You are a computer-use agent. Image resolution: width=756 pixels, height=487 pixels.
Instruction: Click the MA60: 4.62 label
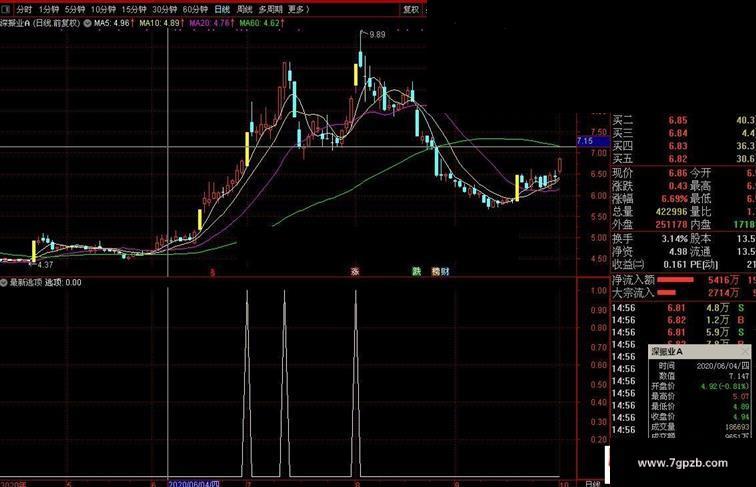(262, 23)
